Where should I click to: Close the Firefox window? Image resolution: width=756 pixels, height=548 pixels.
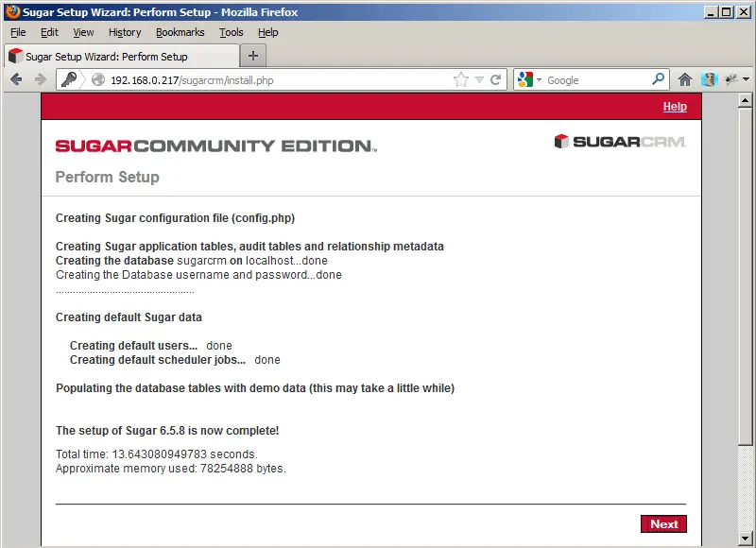[744, 12]
